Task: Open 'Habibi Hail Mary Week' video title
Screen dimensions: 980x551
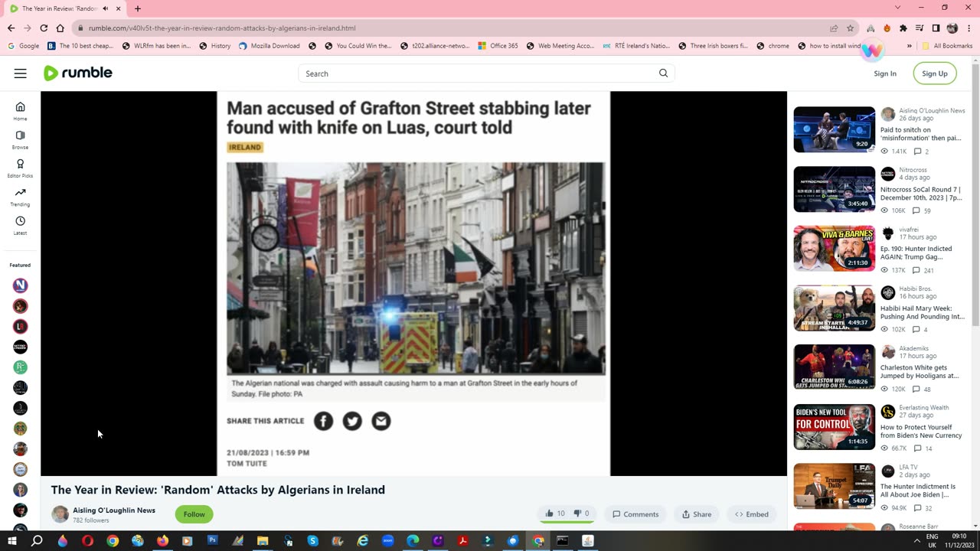Action: [922, 312]
